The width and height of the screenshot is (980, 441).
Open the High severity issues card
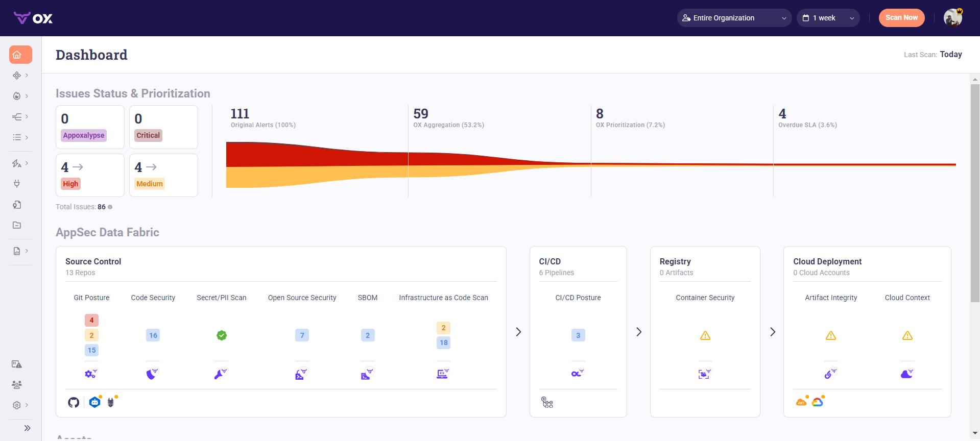click(x=90, y=175)
